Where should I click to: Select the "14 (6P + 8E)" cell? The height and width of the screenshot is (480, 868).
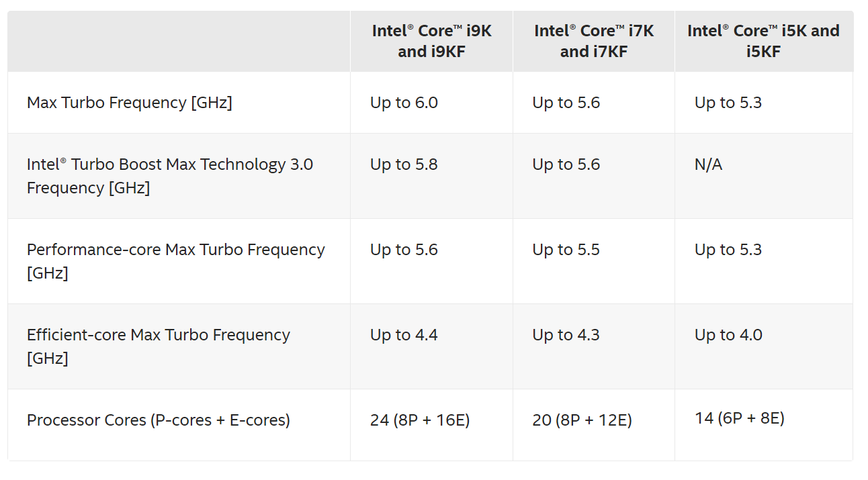coord(740,418)
